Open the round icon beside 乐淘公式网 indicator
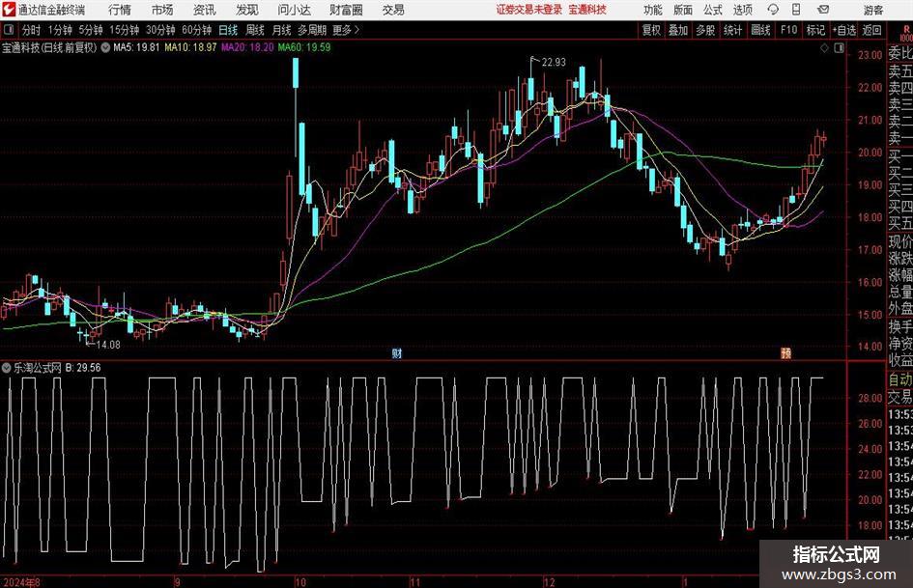The image size is (913, 588). [x=7, y=368]
